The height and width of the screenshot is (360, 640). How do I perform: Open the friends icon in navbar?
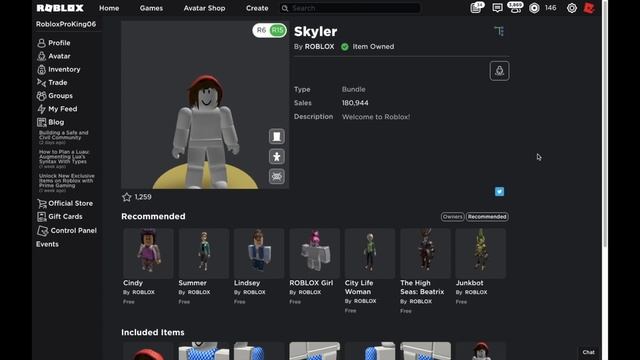click(515, 8)
